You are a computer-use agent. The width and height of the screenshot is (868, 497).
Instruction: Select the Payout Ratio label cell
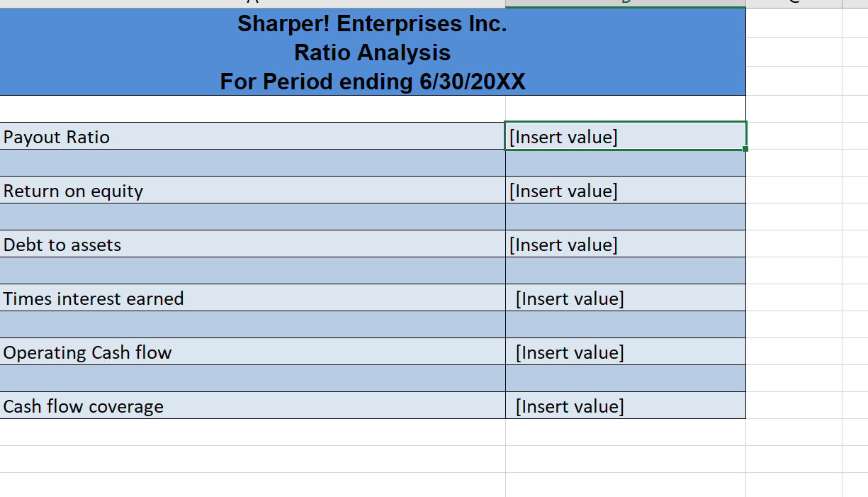coord(248,136)
